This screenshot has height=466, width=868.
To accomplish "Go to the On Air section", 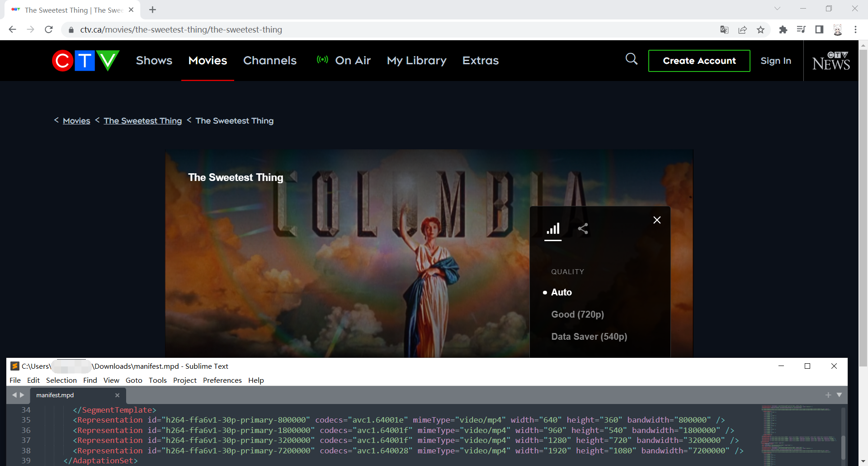I will [x=344, y=61].
